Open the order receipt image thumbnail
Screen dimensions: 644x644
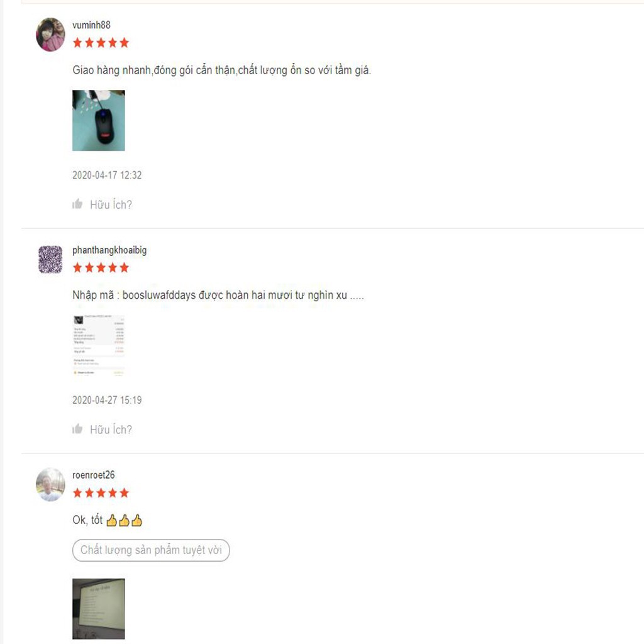pos(99,345)
